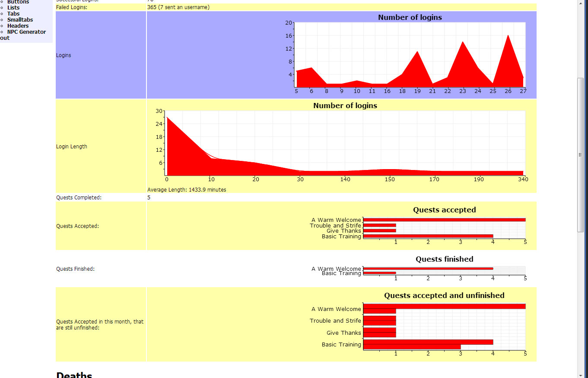
Task: Click the Login Length chart curve start
Action: click(168, 118)
